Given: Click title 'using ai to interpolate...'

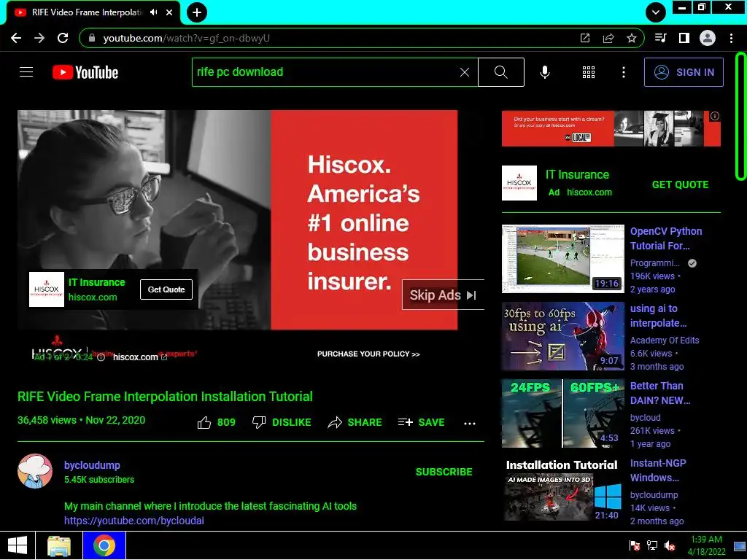Looking at the screenshot, I should tap(659, 316).
